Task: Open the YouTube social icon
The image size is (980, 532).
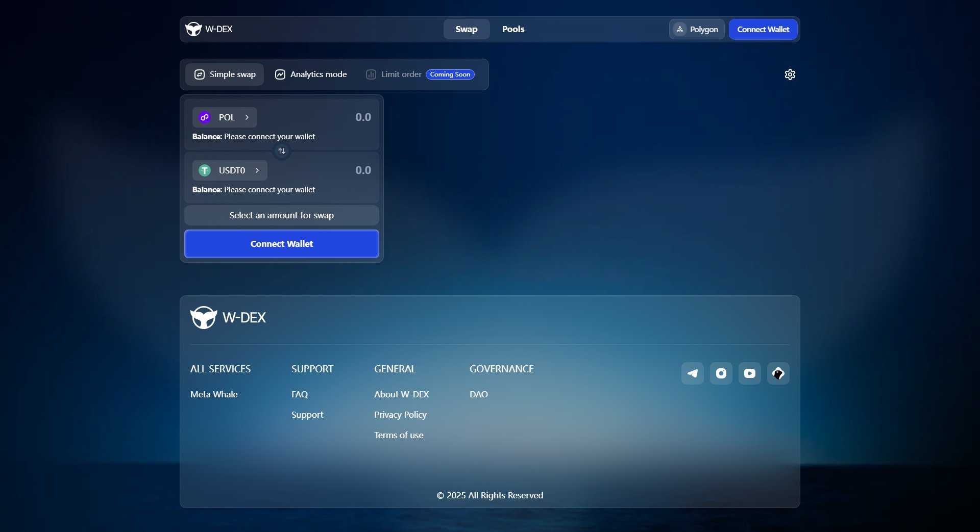Action: click(x=749, y=373)
